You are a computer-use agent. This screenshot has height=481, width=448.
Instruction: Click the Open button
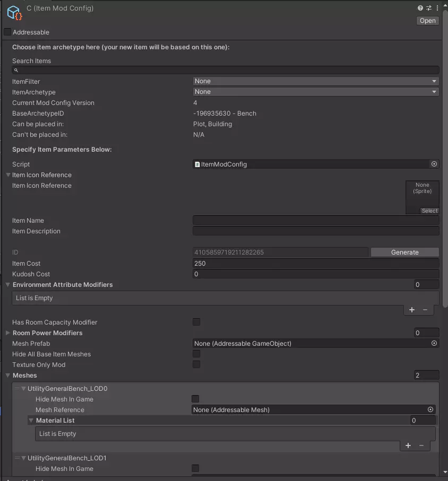(x=427, y=21)
